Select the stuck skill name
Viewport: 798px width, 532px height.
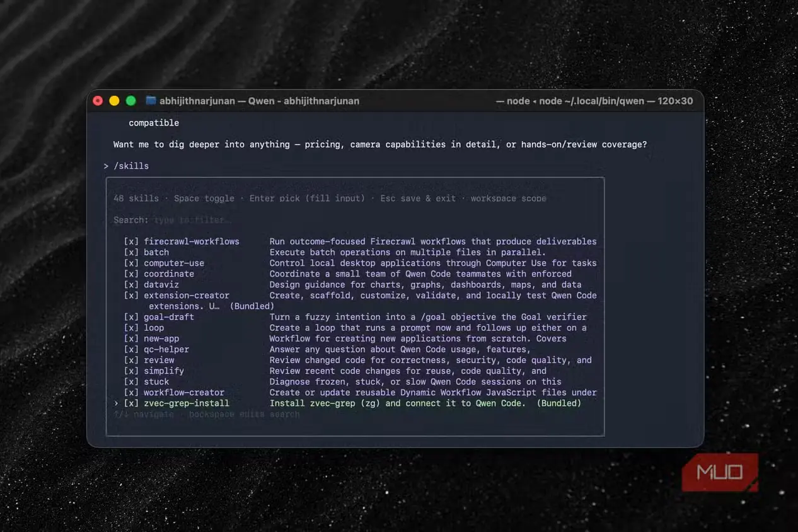tap(156, 381)
